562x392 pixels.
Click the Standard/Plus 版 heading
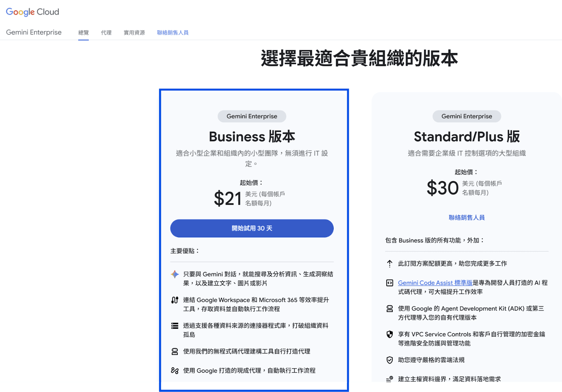coord(467,137)
